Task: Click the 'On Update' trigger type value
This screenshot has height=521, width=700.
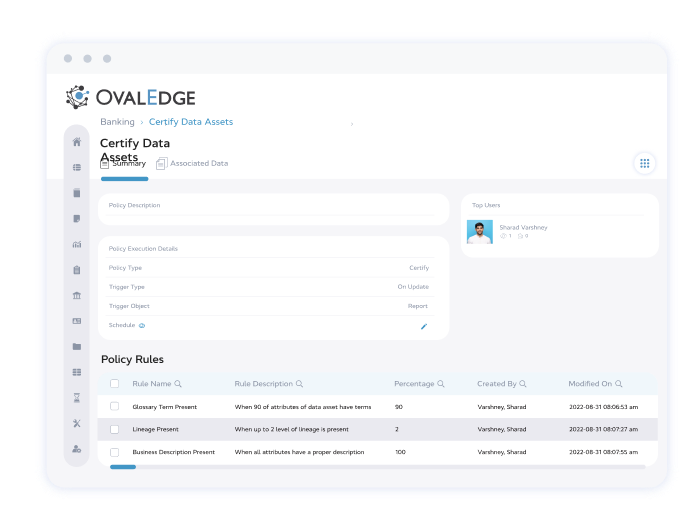Action: (413, 287)
